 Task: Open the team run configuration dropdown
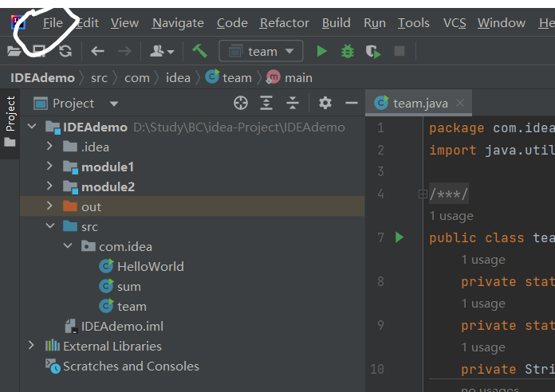point(261,51)
